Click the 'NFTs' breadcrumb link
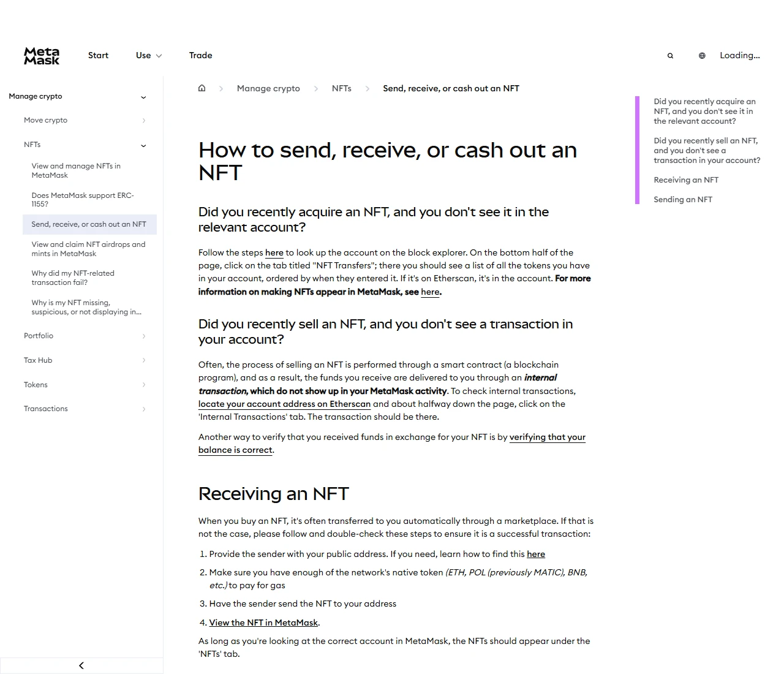 342,88
